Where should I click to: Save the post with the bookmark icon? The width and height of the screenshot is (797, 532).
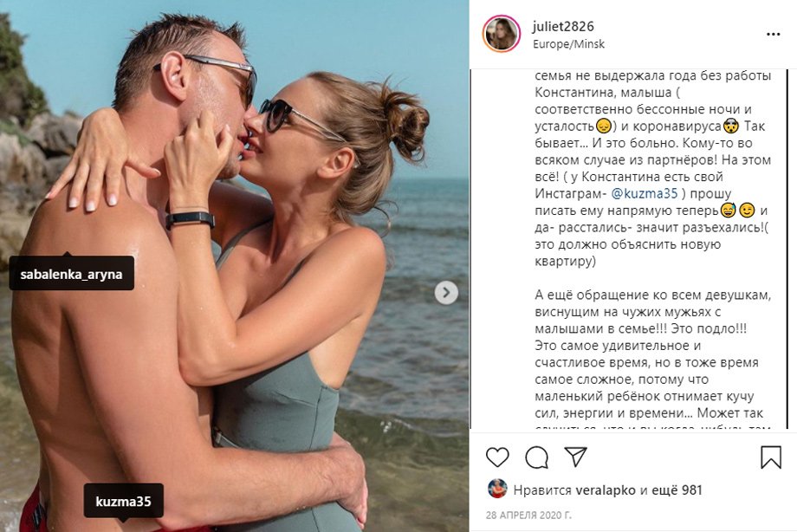coord(770,457)
